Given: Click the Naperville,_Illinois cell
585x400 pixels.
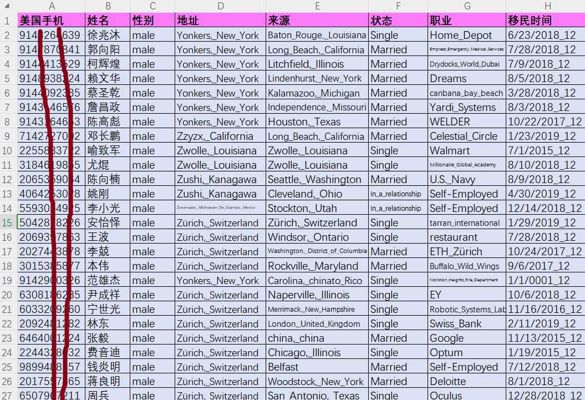Looking at the screenshot, I should (317, 295).
